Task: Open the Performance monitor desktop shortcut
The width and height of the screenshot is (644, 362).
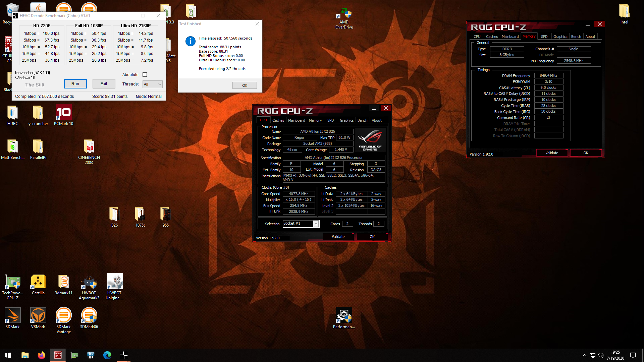Action: 344,318
